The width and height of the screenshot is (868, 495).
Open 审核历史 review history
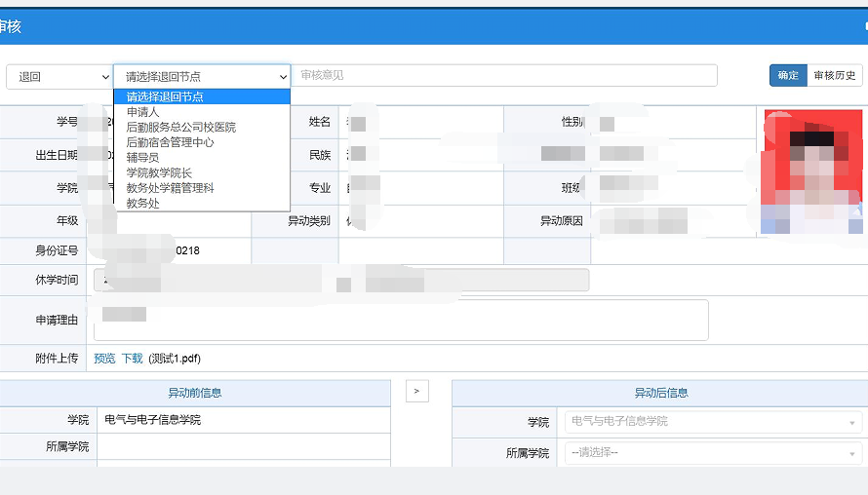[x=835, y=76]
